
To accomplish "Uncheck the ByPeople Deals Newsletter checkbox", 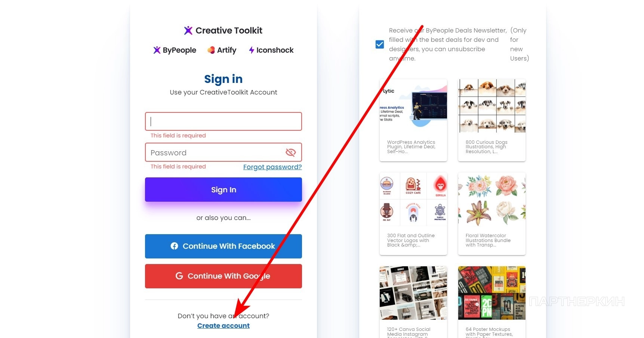I will click(x=379, y=44).
